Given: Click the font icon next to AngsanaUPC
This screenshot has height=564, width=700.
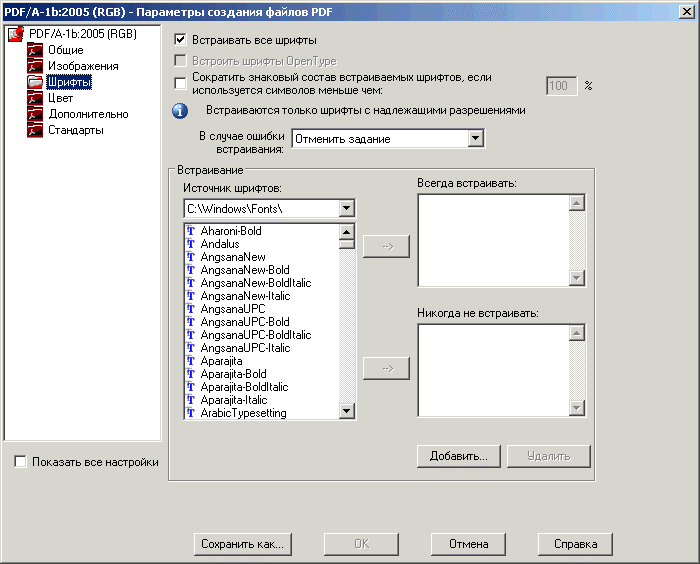Looking at the screenshot, I should [x=191, y=309].
